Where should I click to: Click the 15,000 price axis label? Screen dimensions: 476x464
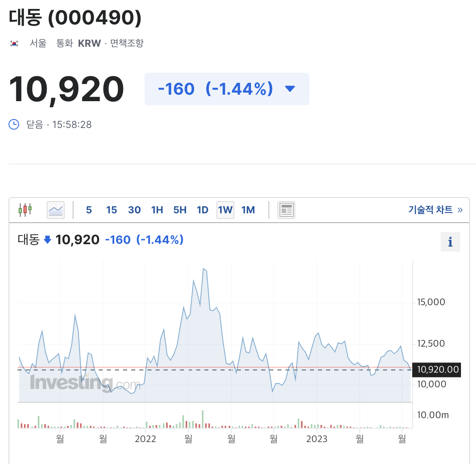[431, 302]
